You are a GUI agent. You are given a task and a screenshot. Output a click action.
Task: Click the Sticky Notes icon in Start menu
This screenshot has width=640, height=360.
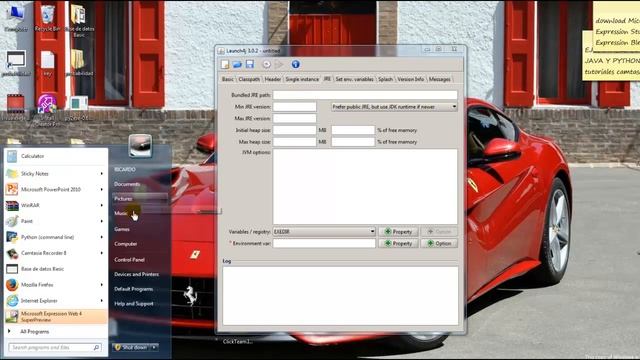tap(12, 173)
